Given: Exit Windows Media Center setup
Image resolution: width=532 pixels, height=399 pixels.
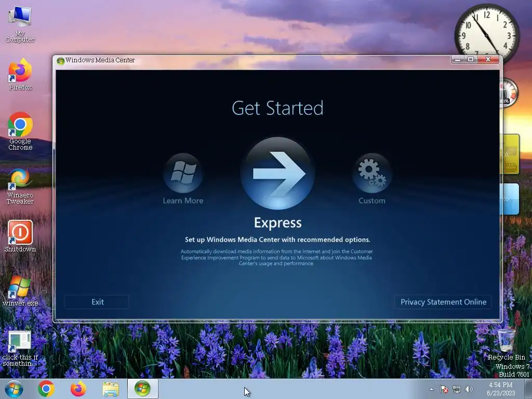Looking at the screenshot, I should 97,302.
